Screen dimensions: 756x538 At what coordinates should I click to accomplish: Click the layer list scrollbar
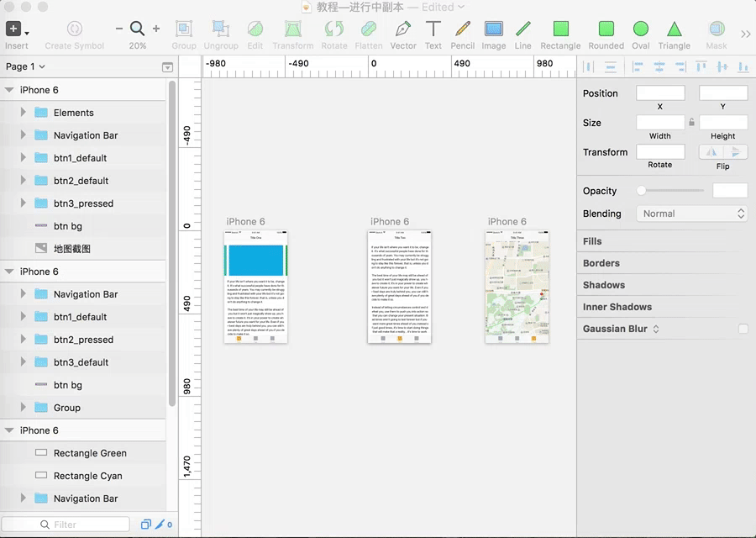click(x=172, y=244)
